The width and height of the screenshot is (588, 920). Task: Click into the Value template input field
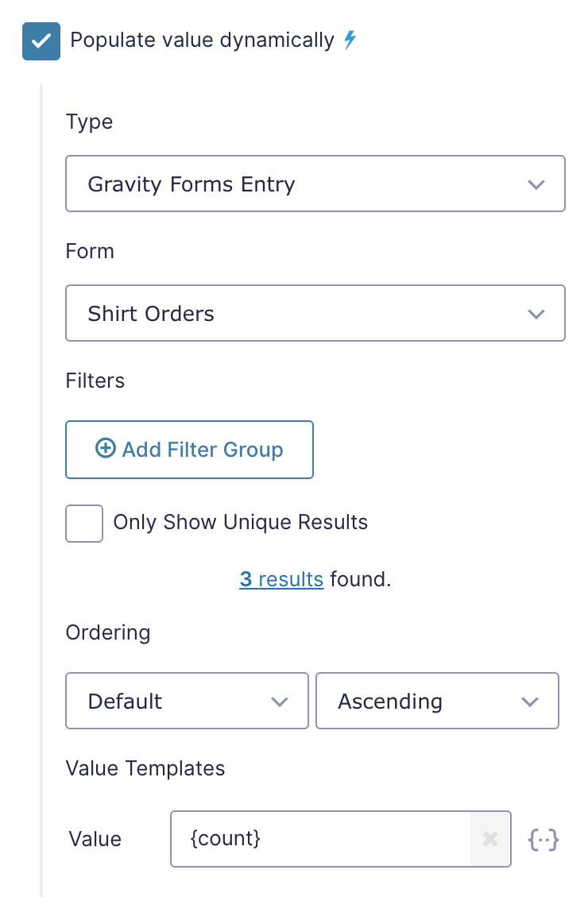click(320, 839)
